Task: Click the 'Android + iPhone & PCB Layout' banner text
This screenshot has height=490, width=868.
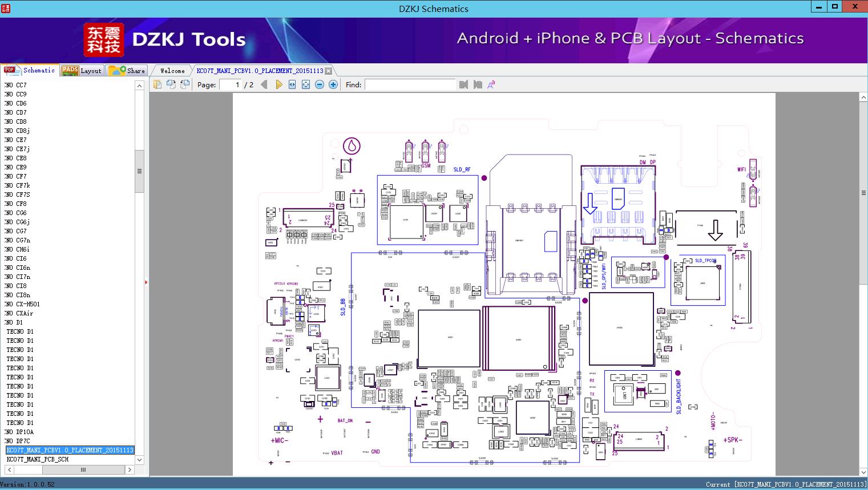Action: click(630, 38)
